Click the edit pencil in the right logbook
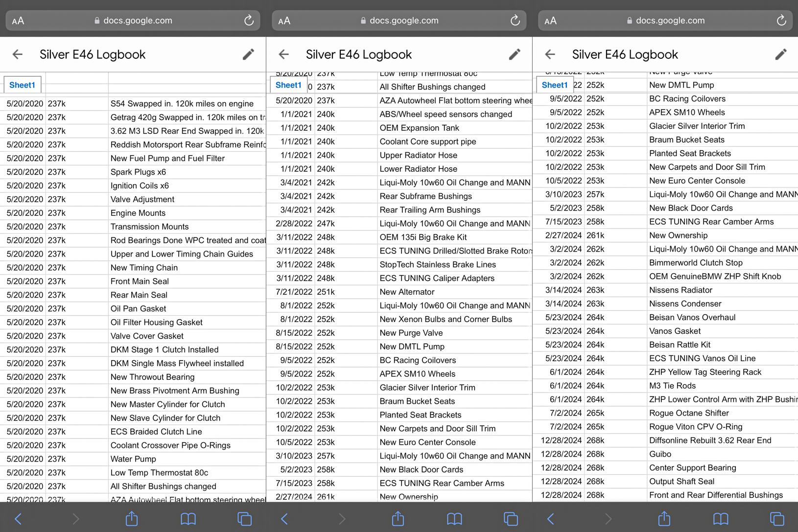This screenshot has width=798, height=532. (x=781, y=54)
